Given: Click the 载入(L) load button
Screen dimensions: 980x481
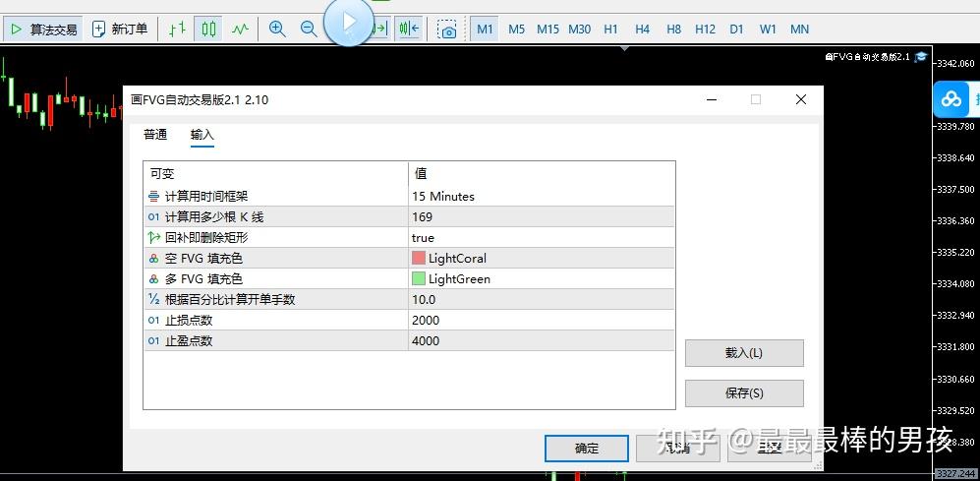Looking at the screenshot, I should click(x=744, y=353).
